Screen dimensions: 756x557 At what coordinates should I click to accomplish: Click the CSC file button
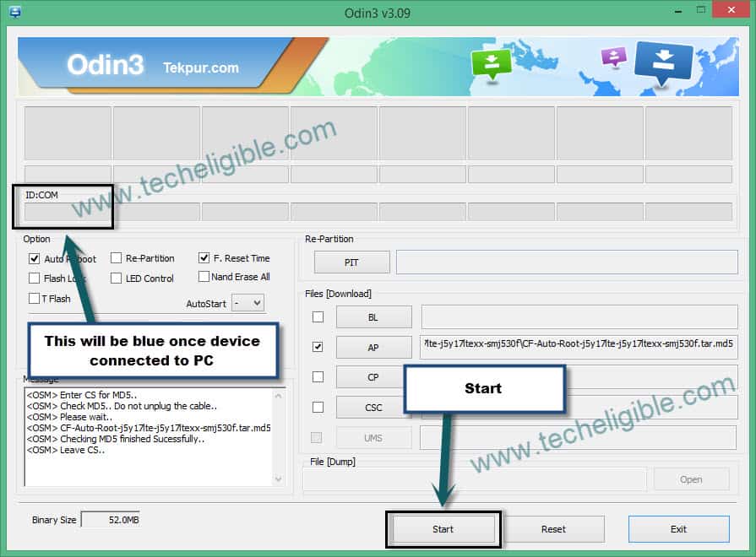(x=370, y=408)
